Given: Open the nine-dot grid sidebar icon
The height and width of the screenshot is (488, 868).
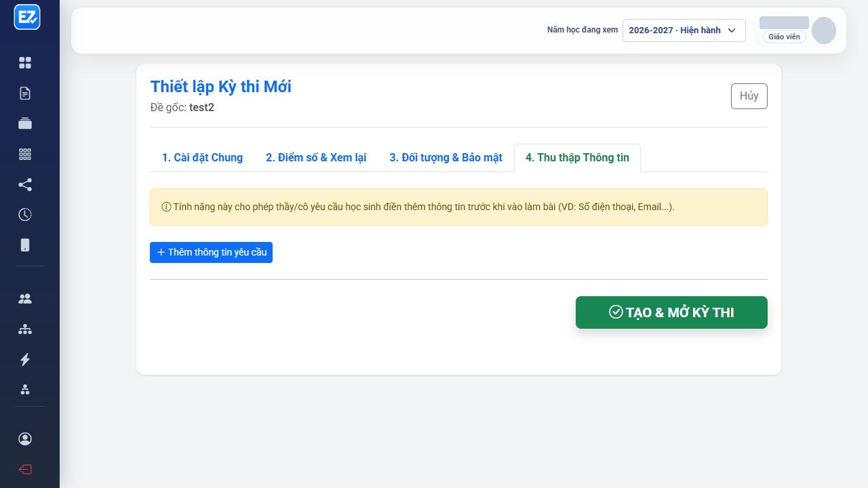Looking at the screenshot, I should click(25, 154).
